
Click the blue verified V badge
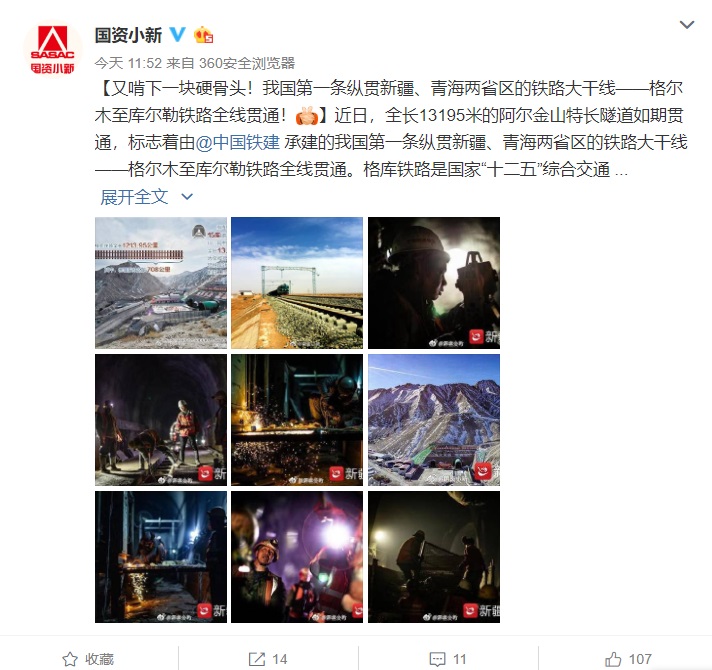[178, 34]
